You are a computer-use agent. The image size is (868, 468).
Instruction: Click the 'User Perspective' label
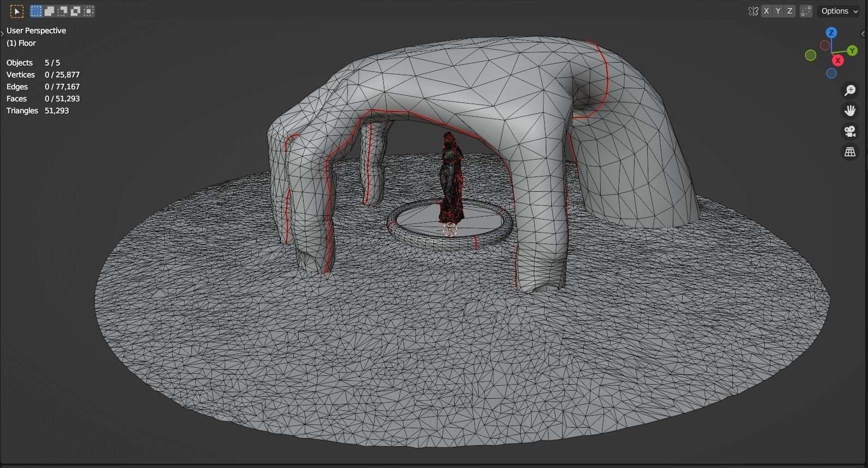(36, 31)
